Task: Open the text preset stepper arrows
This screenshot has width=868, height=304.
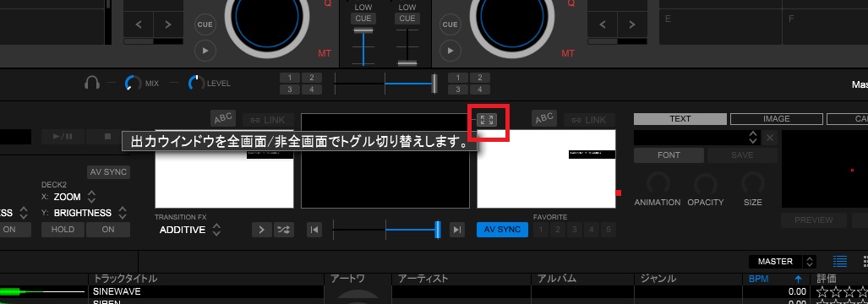Action: coord(753,138)
